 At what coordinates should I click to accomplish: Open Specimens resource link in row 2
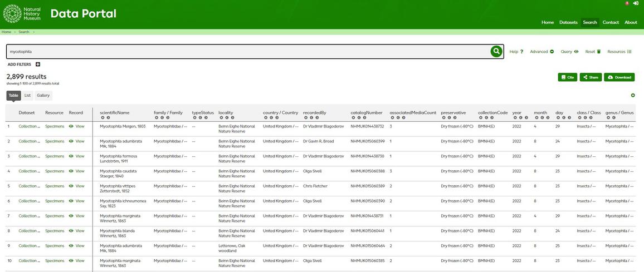pyautogui.click(x=55, y=141)
